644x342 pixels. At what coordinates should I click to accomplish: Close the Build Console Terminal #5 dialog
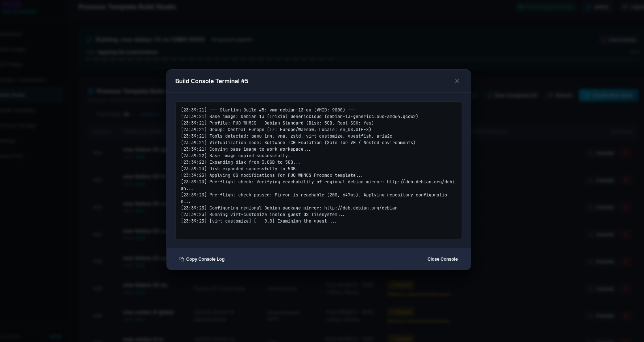tap(457, 81)
